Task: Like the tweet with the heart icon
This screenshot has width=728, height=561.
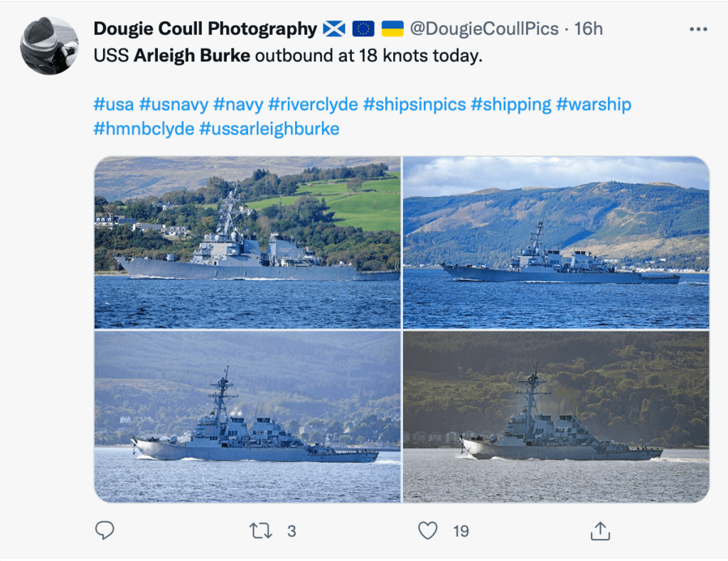Action: [427, 530]
